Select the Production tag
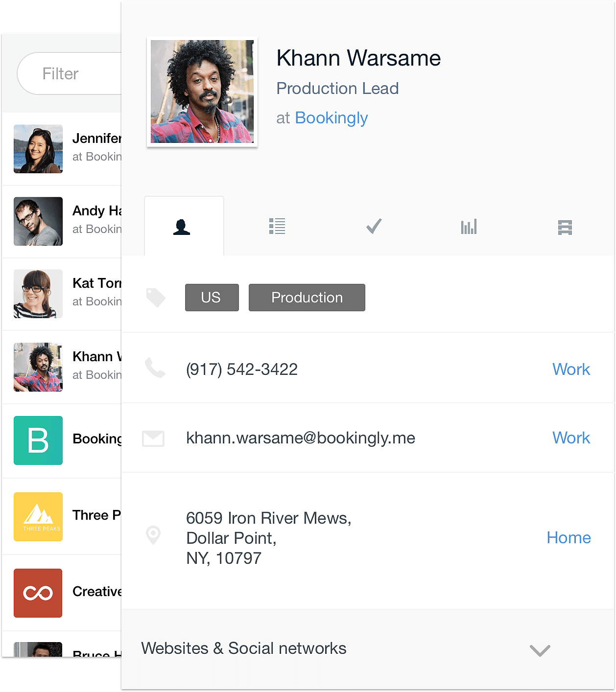Screen dimensions: 616x692 307,298
